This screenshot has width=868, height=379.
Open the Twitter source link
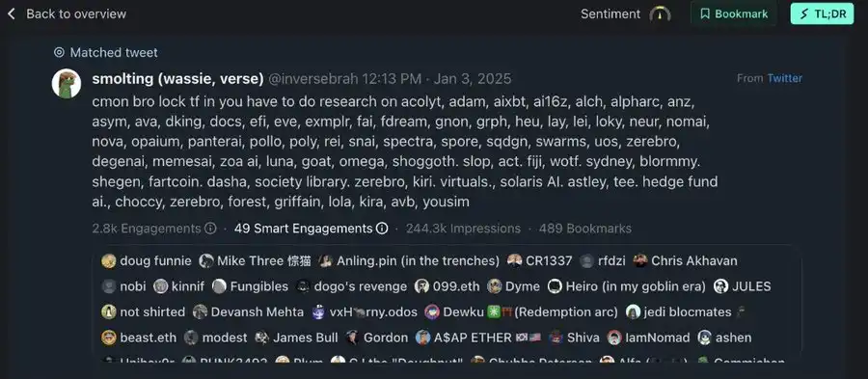point(784,78)
